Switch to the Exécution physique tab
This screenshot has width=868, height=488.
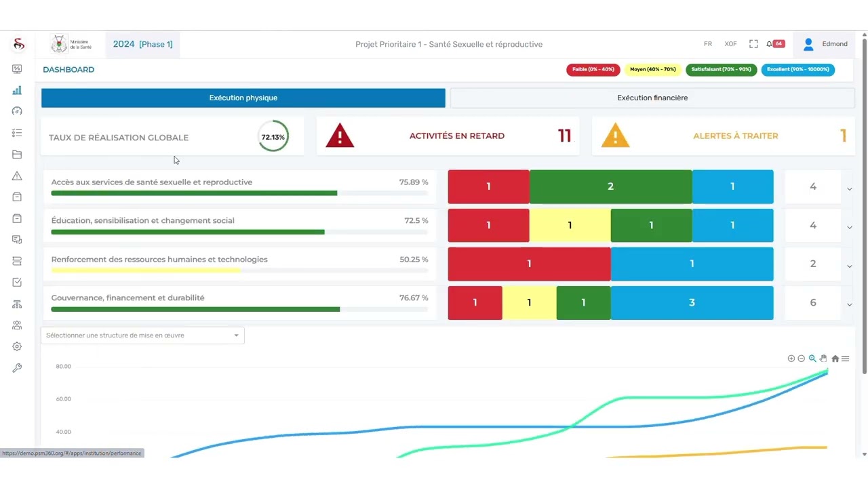click(243, 98)
